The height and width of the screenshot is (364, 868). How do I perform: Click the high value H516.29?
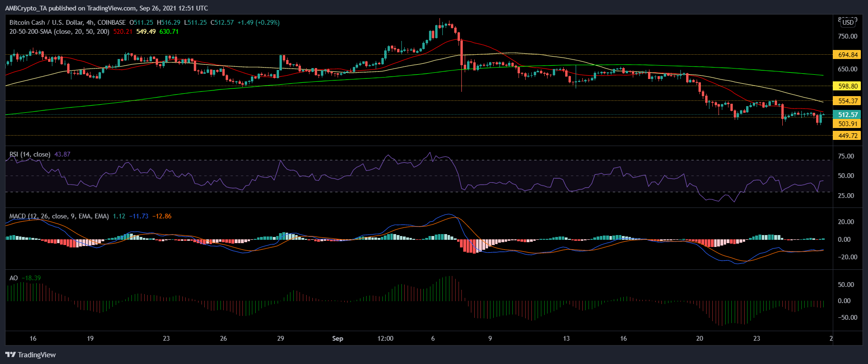[169, 22]
